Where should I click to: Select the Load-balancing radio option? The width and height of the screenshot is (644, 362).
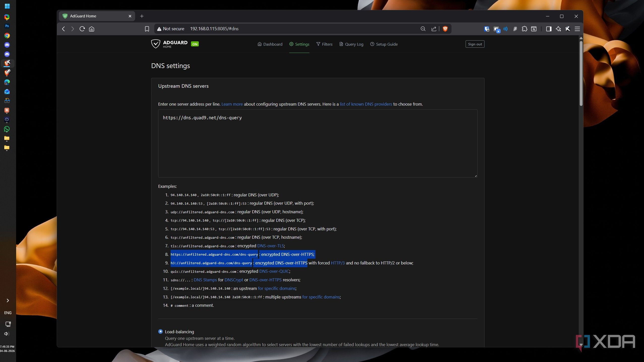pos(160,331)
